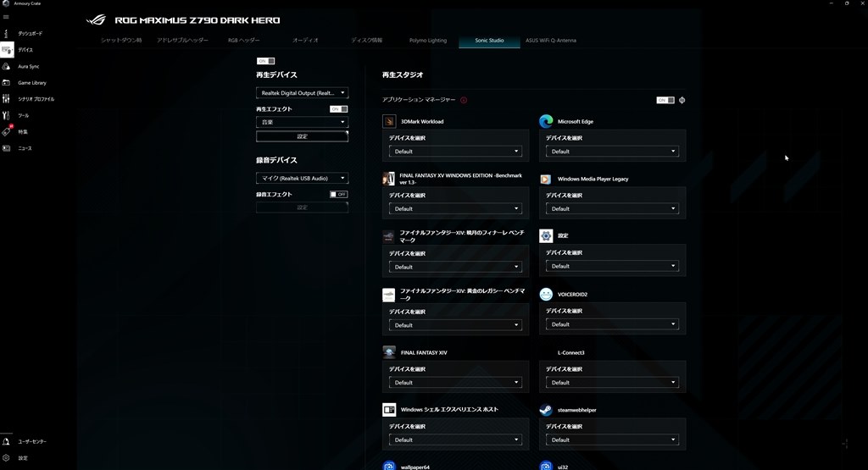The height and width of the screenshot is (470, 868).
Task: Open Windows Media Player Legacy device dropdown
Action: click(x=612, y=208)
